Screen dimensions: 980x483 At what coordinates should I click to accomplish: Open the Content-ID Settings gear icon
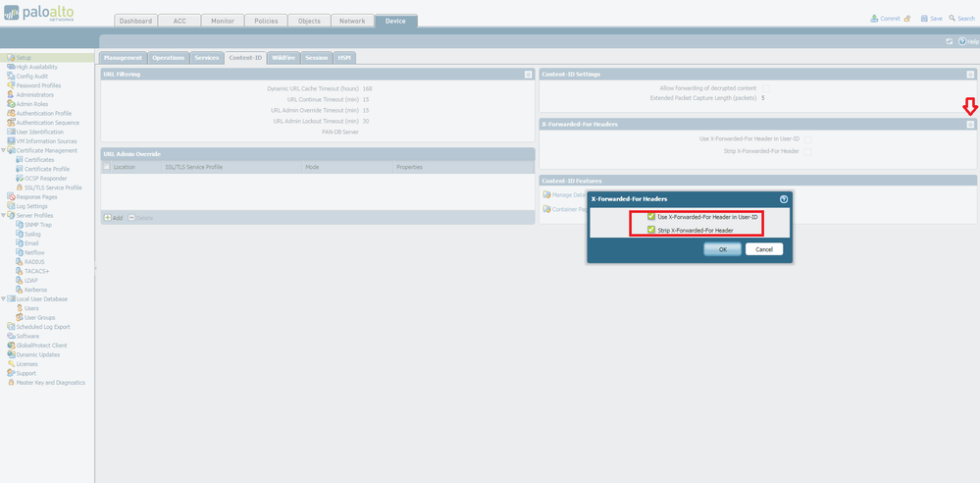point(970,75)
